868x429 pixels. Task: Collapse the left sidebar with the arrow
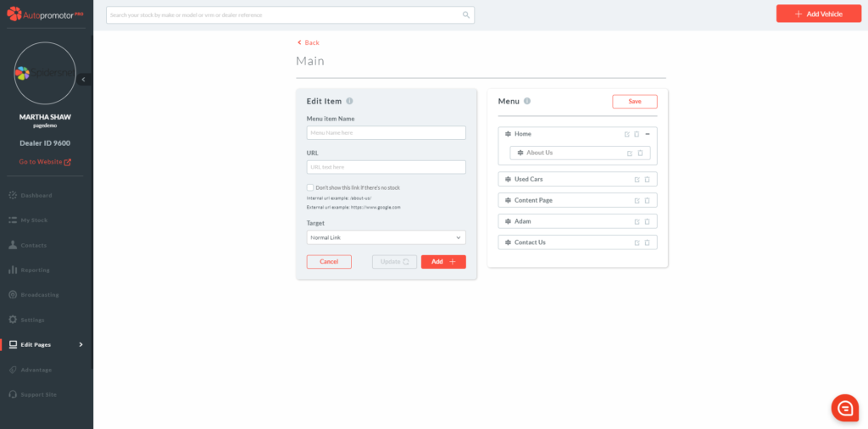click(83, 79)
